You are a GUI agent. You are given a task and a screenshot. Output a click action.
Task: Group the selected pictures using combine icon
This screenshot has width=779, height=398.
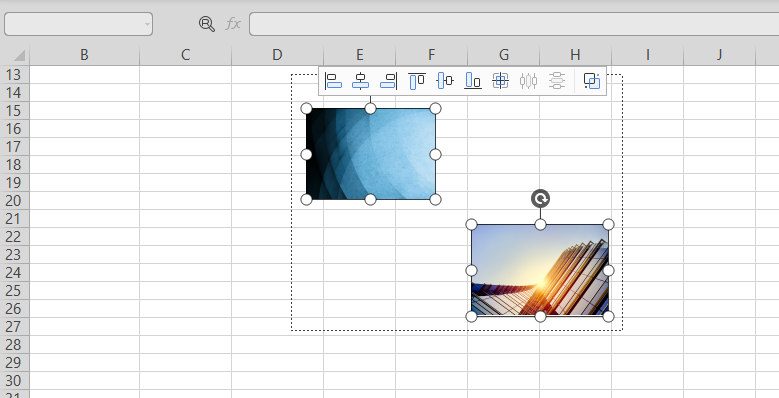tap(592, 80)
